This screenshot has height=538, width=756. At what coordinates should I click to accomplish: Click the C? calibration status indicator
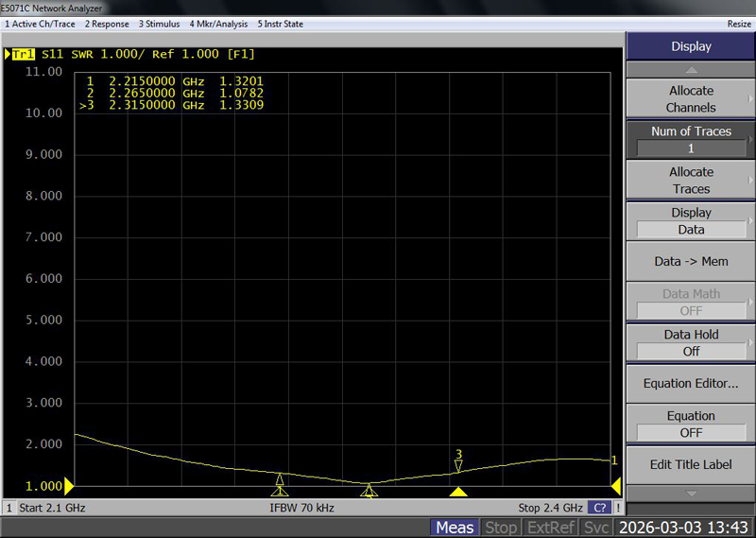click(599, 508)
